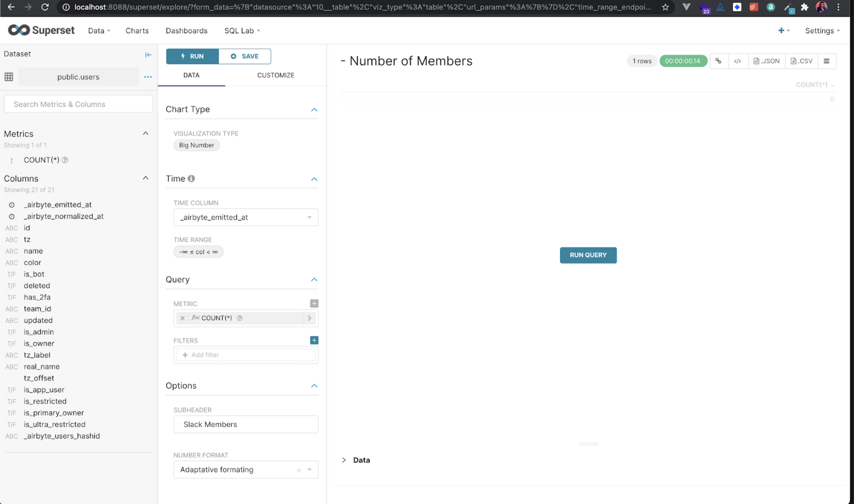This screenshot has width=854, height=504.
Task: Switch to the Customize tab
Action: click(275, 75)
